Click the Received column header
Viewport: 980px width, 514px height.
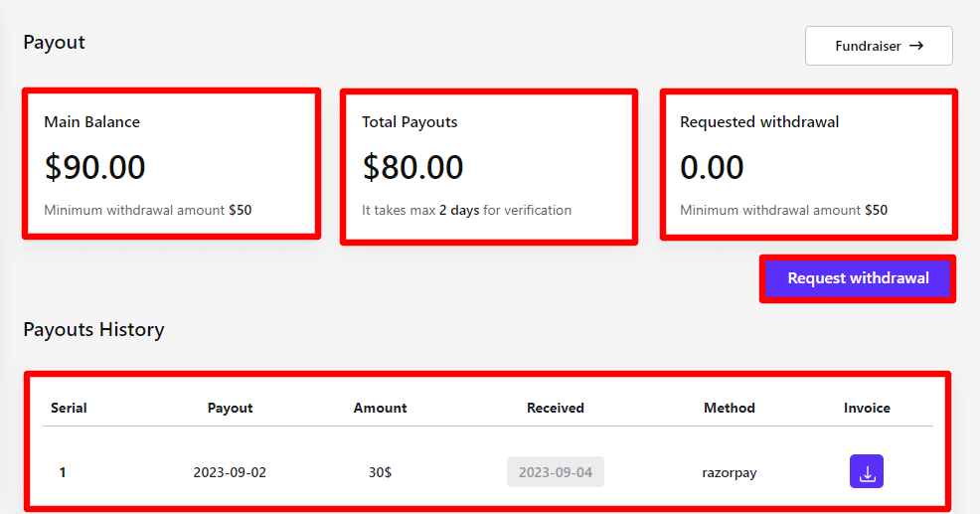[x=555, y=408]
